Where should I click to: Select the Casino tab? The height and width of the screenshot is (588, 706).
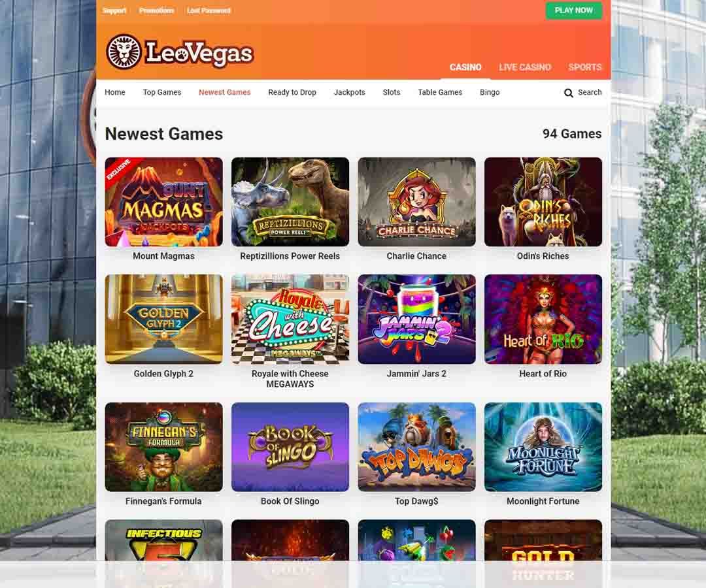point(465,67)
